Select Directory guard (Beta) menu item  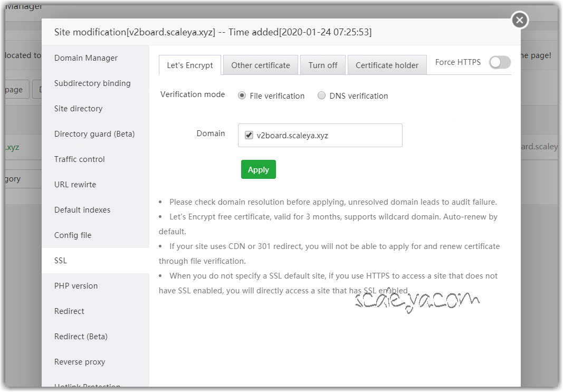pos(94,134)
